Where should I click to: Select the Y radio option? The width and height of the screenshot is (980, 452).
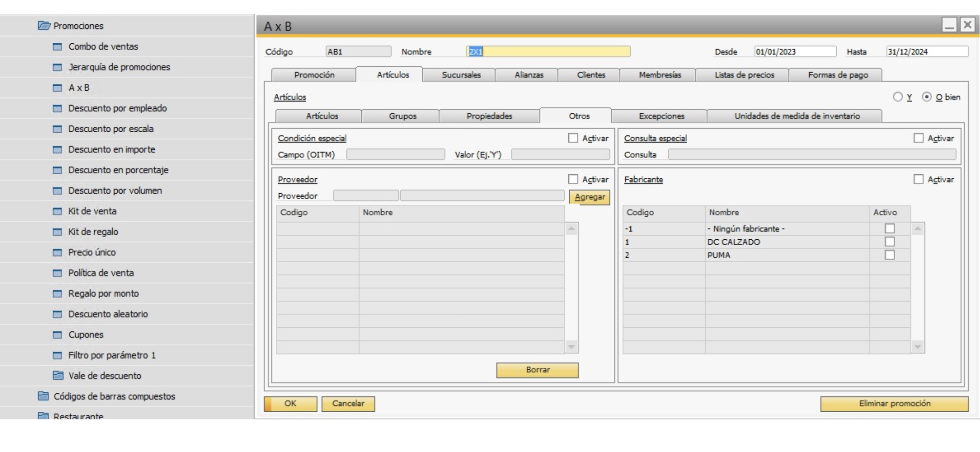[x=897, y=97]
